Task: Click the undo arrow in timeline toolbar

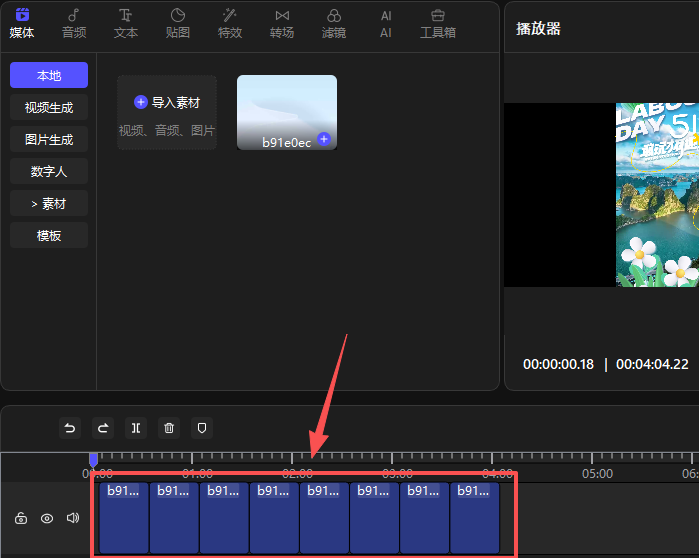Action: coord(70,428)
